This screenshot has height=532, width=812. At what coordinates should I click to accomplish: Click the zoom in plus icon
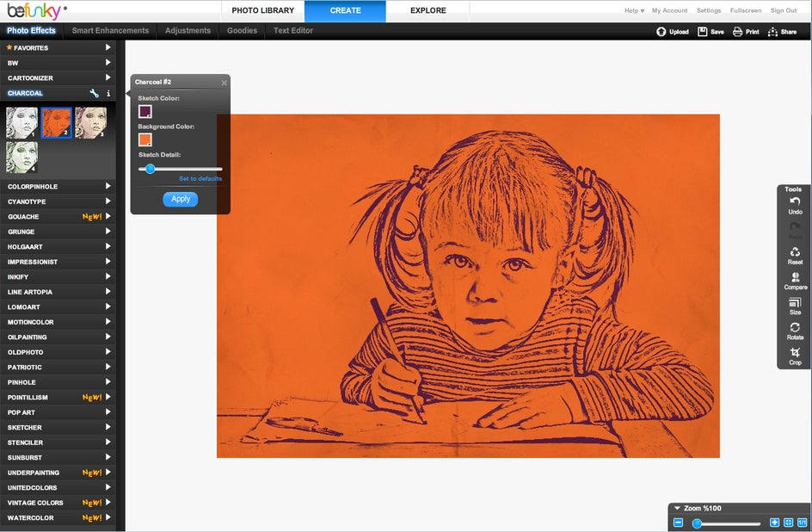tap(774, 523)
